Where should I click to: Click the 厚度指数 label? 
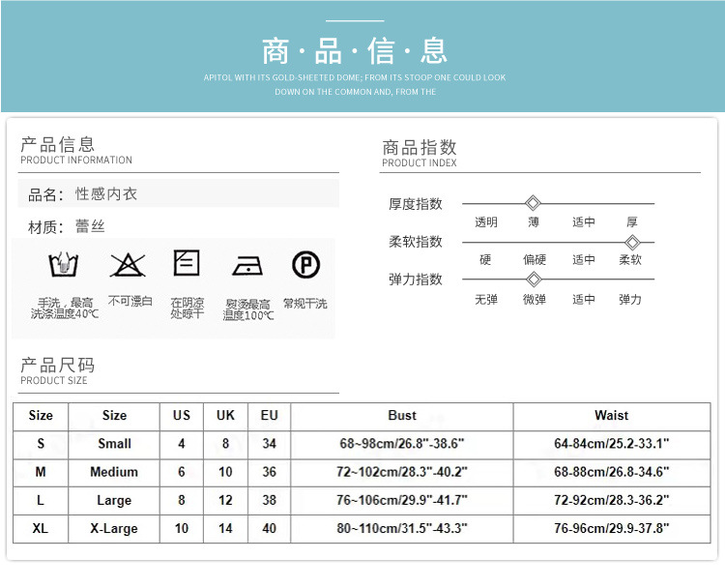(x=416, y=203)
